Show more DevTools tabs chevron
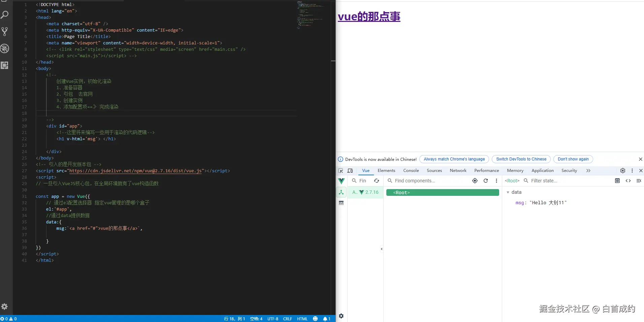644x322 pixels. [x=588, y=171]
